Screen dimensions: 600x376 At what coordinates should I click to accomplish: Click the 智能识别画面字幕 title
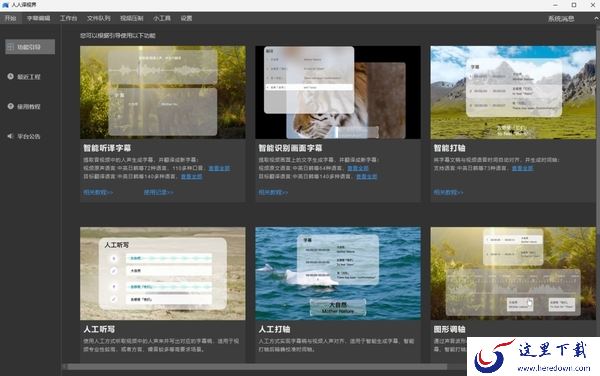[x=290, y=148]
